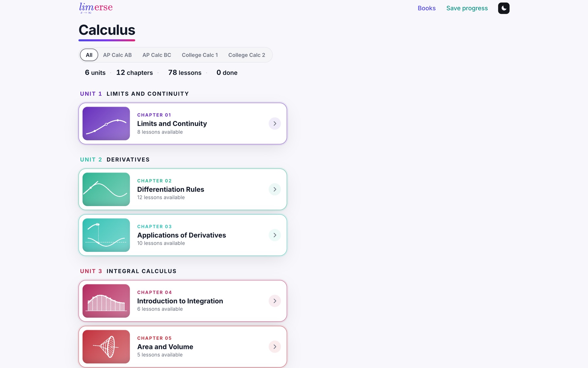This screenshot has height=368, width=588.
Task: Open Applications of Derivatives chevron arrow
Action: click(275, 235)
